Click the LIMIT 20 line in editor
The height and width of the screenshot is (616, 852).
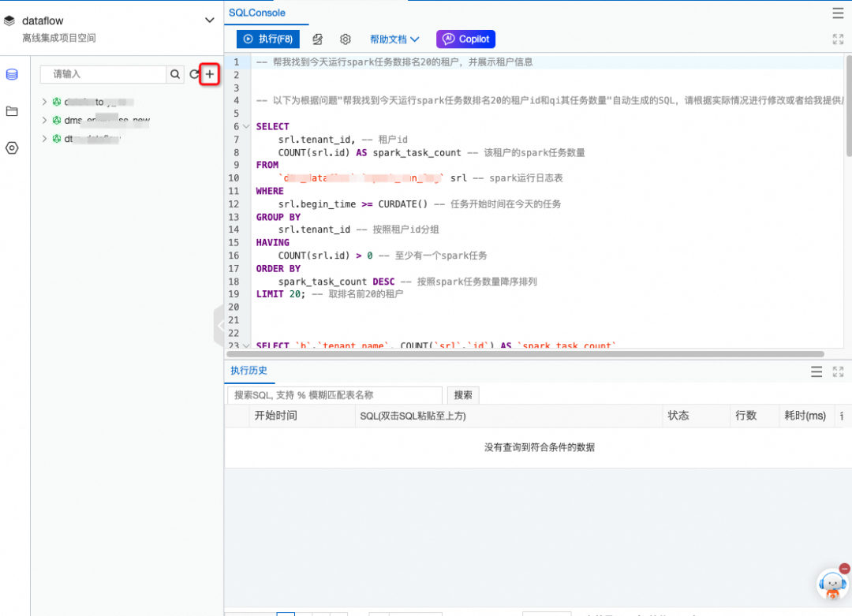329,294
